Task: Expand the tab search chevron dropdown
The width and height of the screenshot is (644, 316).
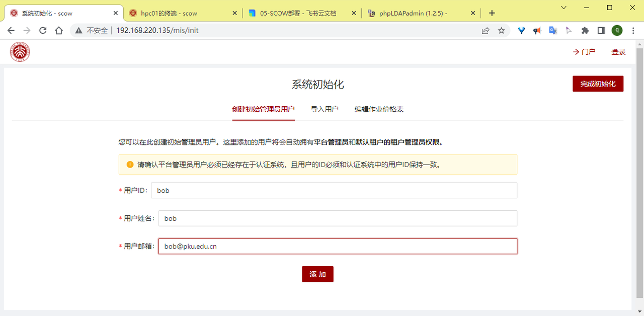Action: point(563,8)
